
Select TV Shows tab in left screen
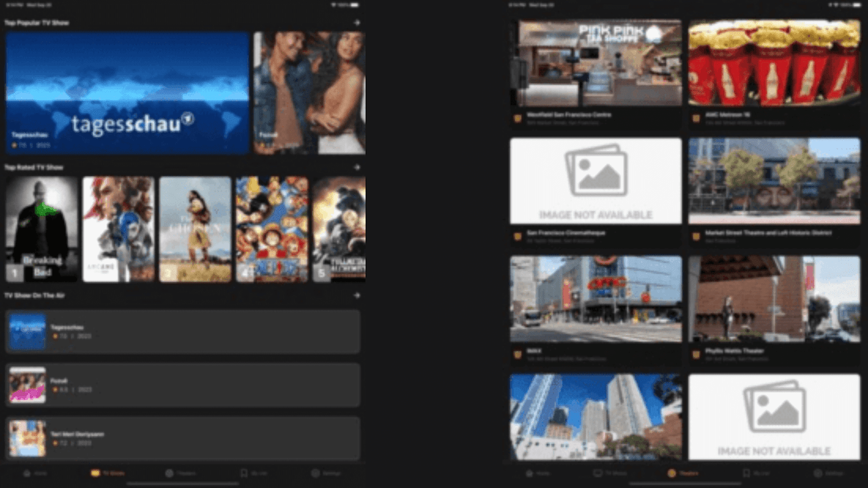108,473
